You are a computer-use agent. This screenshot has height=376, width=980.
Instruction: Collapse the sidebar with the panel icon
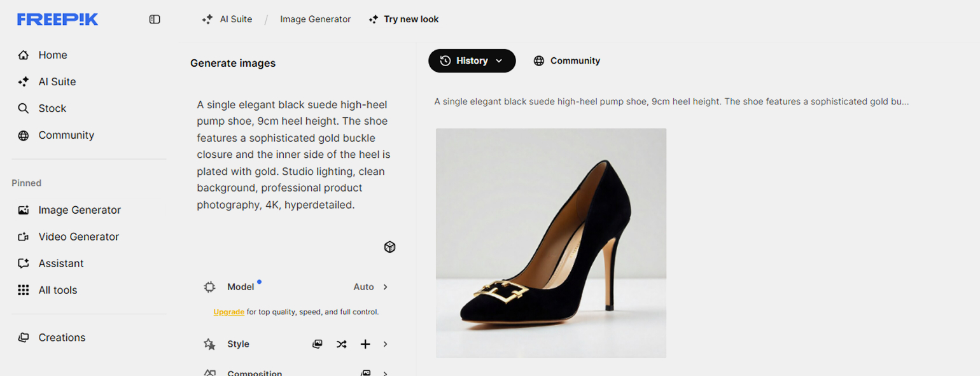click(155, 20)
